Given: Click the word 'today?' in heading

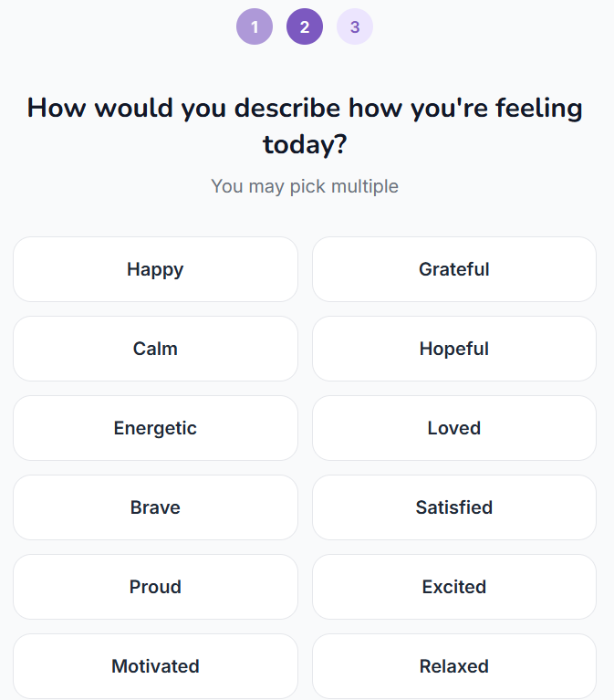Looking at the screenshot, I should [x=305, y=144].
